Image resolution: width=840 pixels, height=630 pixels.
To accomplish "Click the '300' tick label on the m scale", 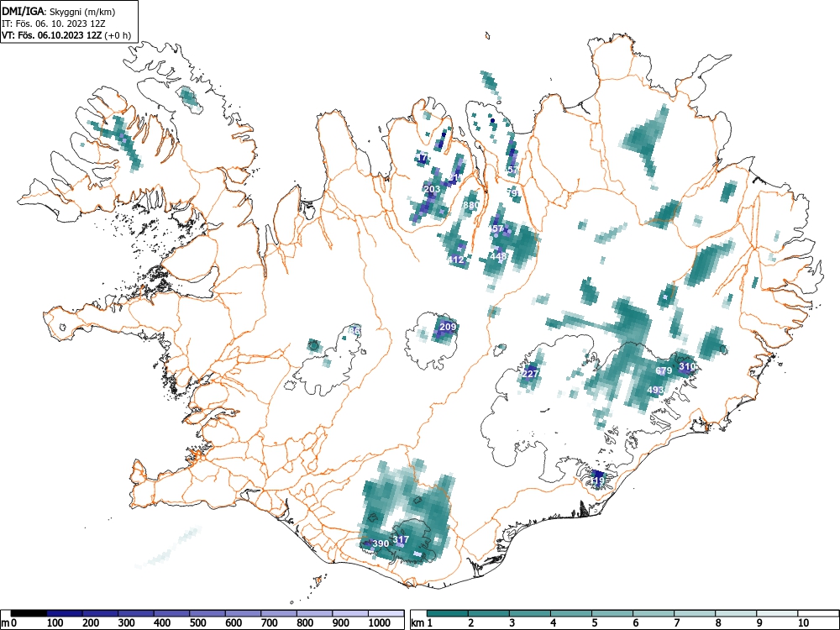I will (x=127, y=623).
